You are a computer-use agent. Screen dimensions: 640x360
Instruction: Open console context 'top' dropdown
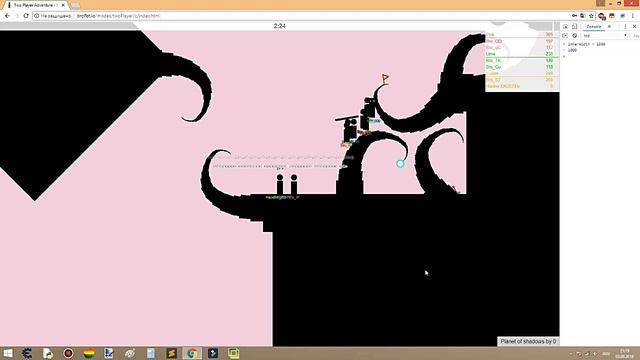click(x=605, y=36)
